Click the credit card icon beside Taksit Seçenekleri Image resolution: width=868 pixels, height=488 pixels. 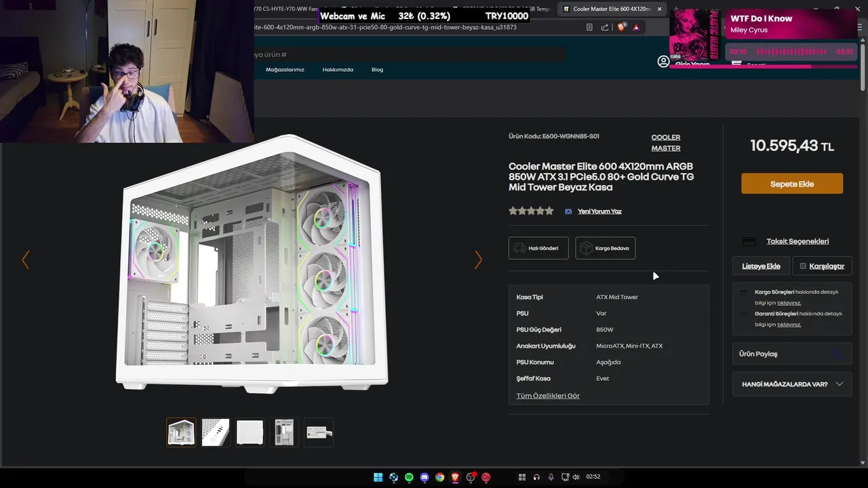[749, 241]
